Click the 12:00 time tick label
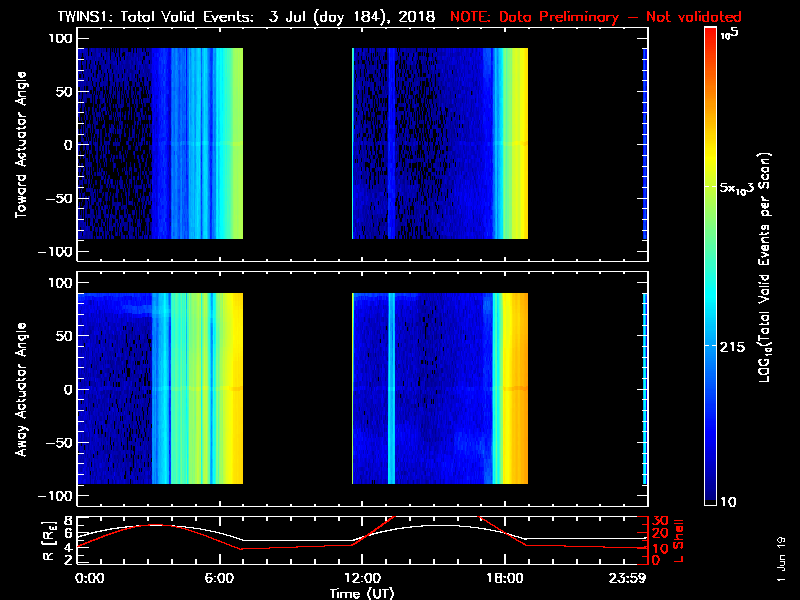Viewport: 800px width, 600px height. pos(359,578)
